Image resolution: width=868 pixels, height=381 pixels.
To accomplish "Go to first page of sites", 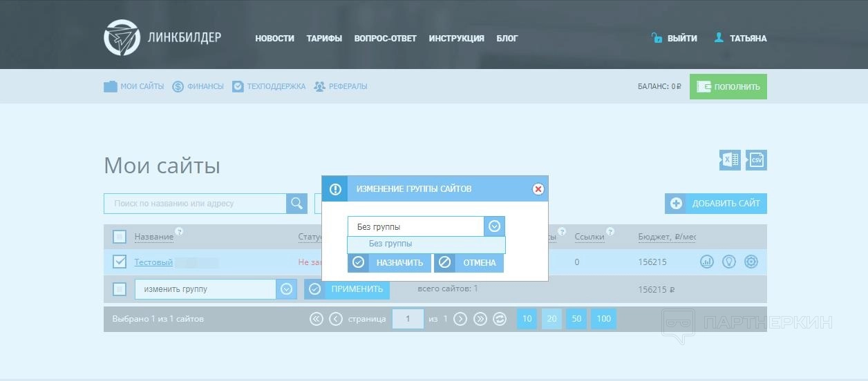I will pos(317,319).
